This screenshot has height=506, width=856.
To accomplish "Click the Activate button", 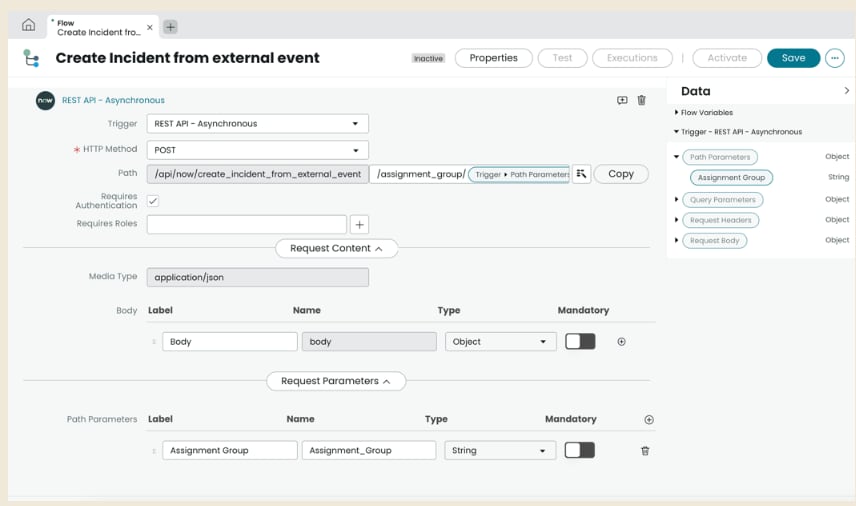I will point(727,58).
